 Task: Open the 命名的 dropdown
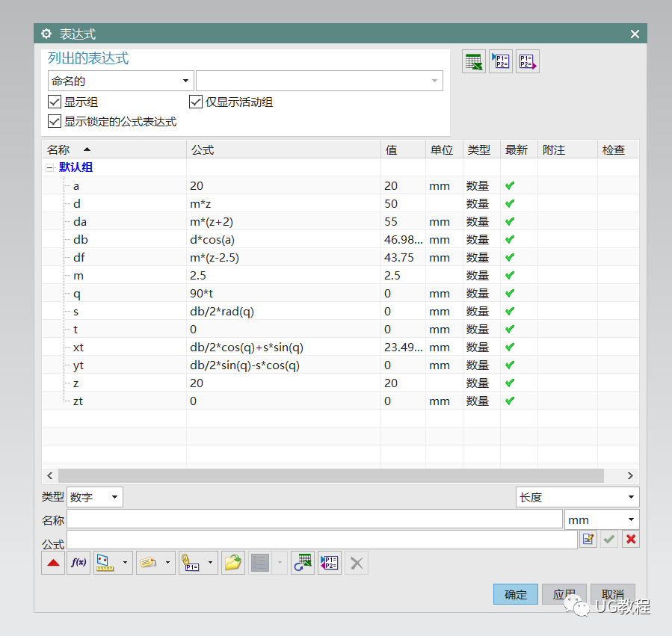pyautogui.click(x=185, y=80)
